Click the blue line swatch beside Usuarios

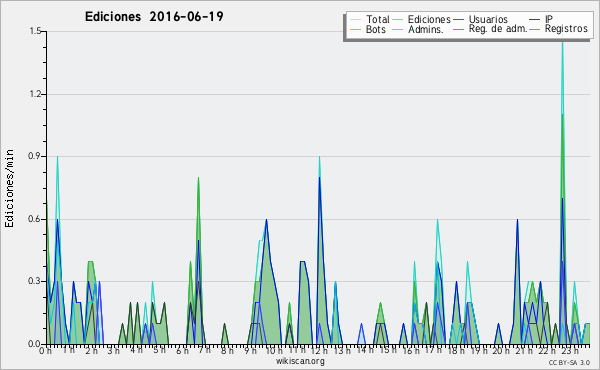(458, 20)
